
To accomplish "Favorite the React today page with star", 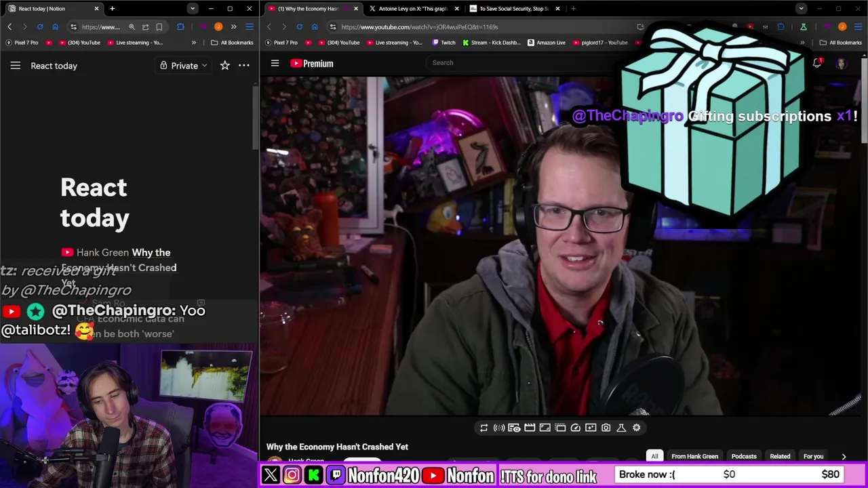I will (224, 66).
